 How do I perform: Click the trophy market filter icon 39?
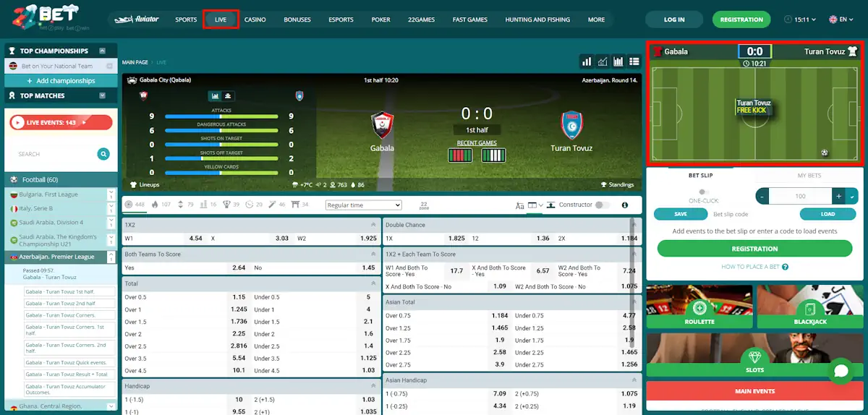point(226,205)
